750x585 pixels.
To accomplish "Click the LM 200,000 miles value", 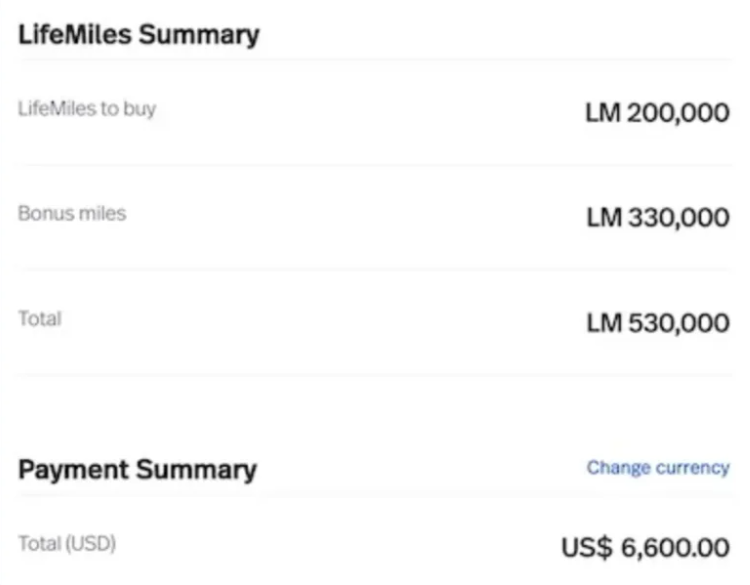I will tap(657, 113).
